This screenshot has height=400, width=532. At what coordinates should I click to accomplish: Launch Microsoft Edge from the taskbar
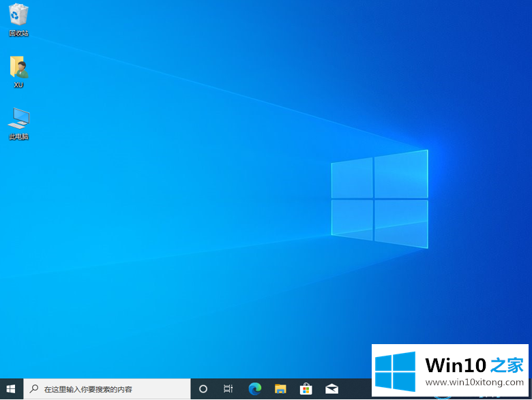tap(255, 389)
